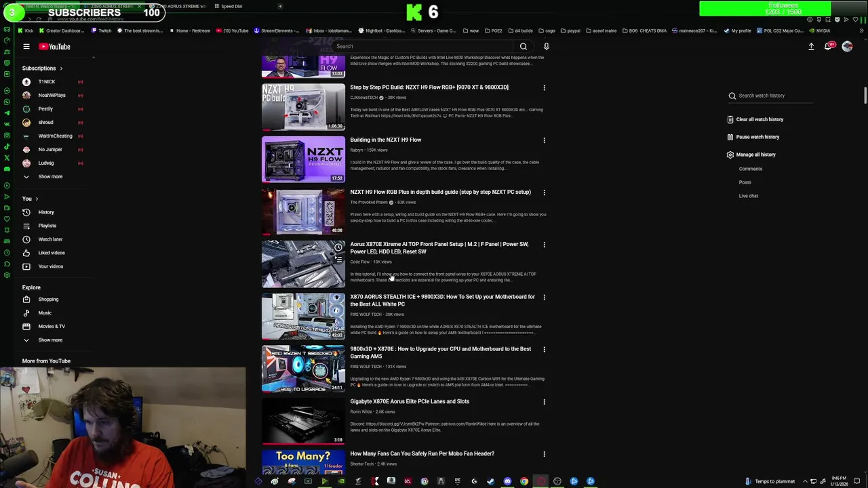This screenshot has width=868, height=488.
Task: Open Google Chrome from the taskbar
Action: 524,481
